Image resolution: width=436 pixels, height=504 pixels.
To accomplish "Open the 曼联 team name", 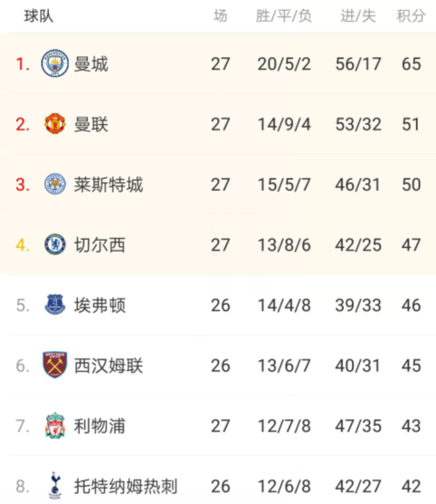I will point(91,124).
